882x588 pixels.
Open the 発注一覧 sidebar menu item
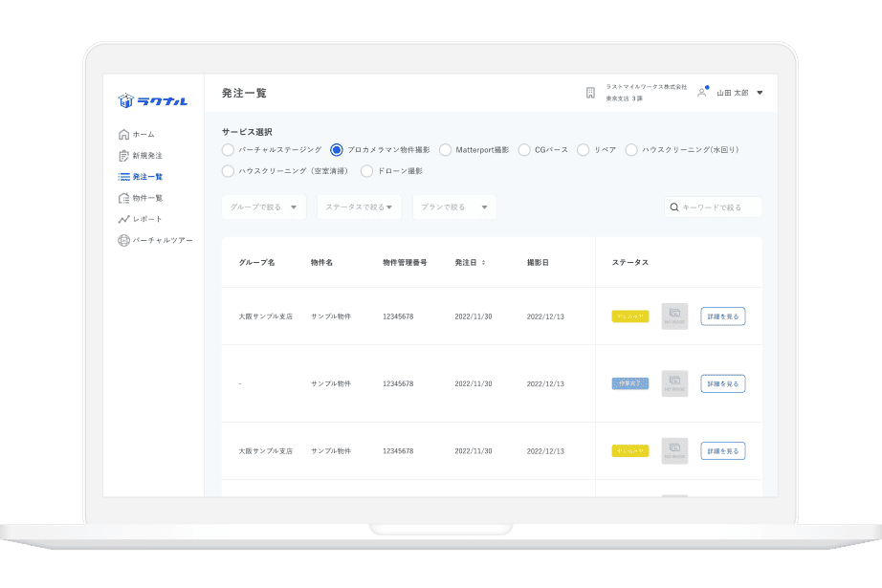(146, 177)
